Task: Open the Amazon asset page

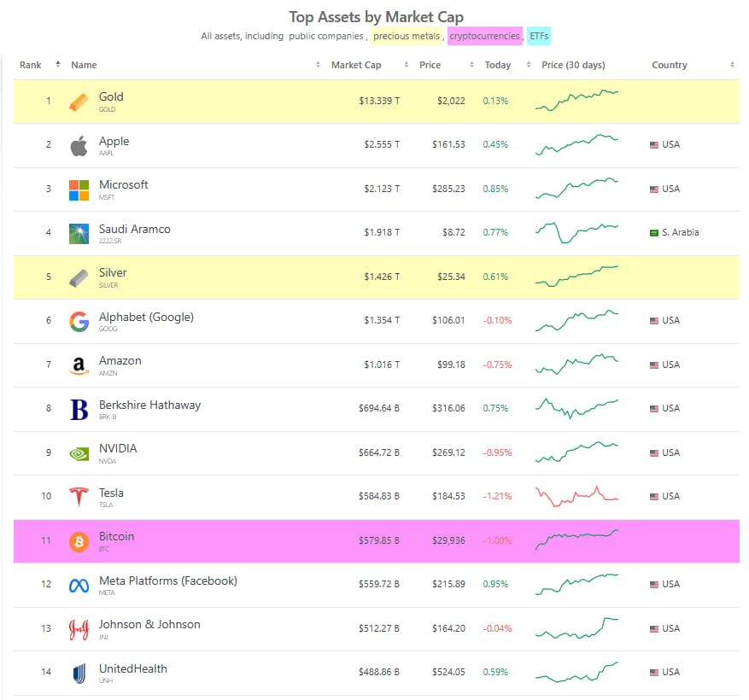Action: 120,359
